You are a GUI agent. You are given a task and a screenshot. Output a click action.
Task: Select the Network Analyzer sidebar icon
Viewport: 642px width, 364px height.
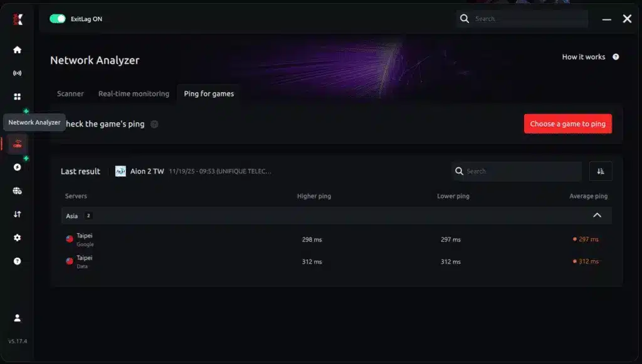click(x=17, y=143)
